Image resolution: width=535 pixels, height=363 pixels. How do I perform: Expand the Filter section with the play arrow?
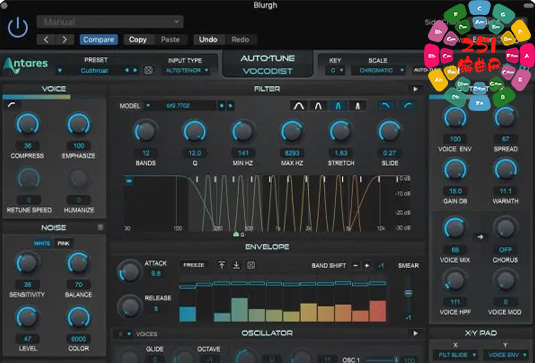415,89
